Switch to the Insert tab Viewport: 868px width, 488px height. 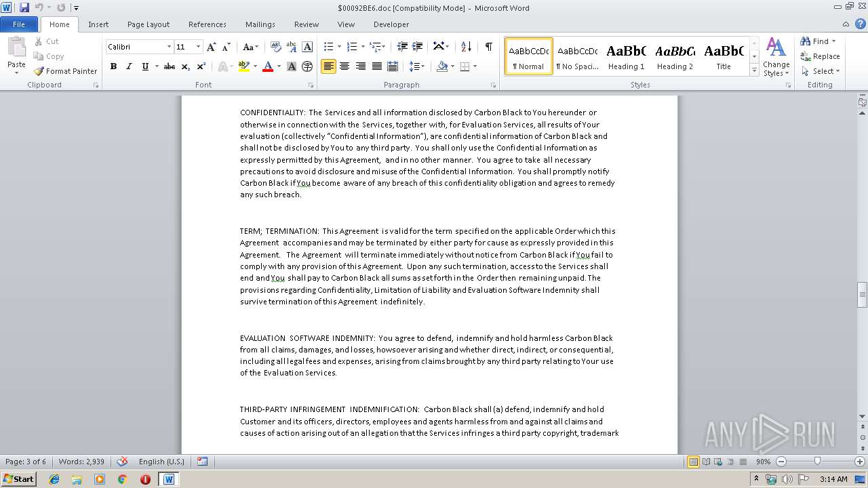pos(98,24)
